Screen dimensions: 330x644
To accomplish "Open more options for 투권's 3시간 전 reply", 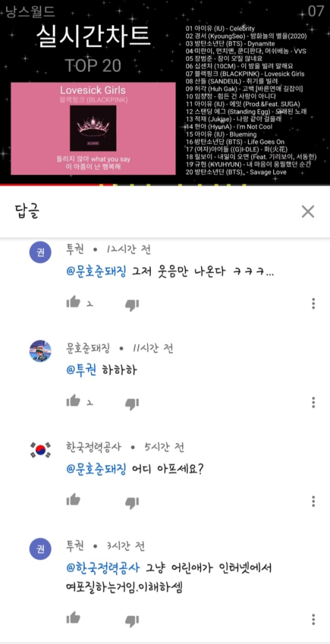I will click(x=313, y=619).
